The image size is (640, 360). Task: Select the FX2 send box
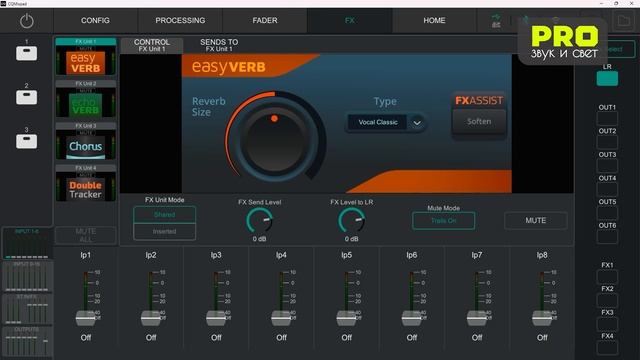[x=607, y=301]
